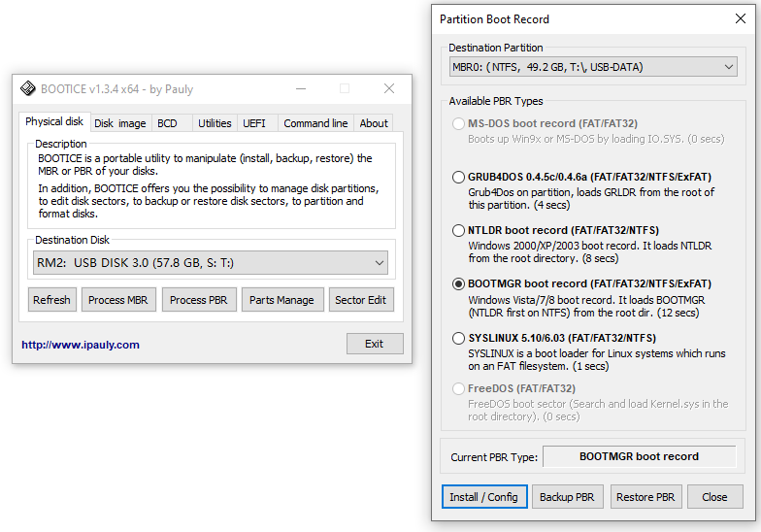Viewport: 761px width, 532px height.
Task: Select NTLDR boot record option
Action: pos(458,230)
